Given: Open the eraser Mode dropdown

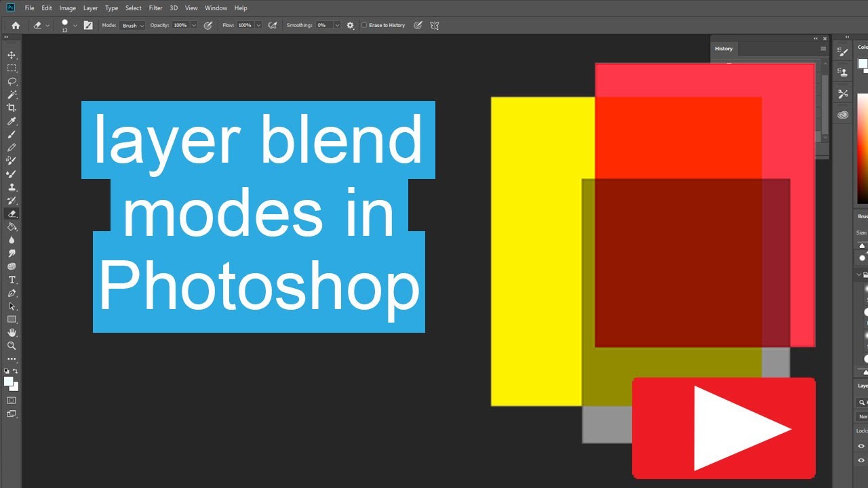Looking at the screenshot, I should pos(133,25).
